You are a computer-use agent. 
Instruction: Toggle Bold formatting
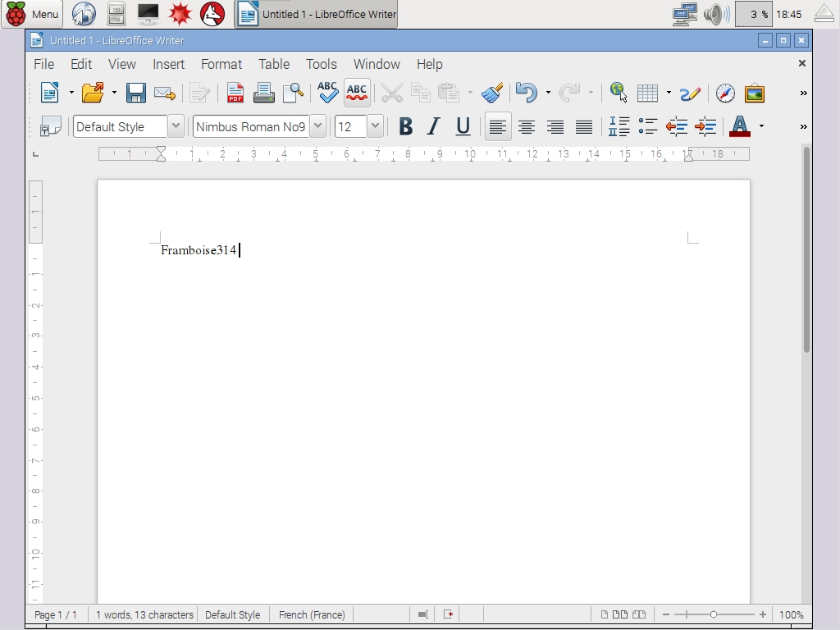[x=405, y=126]
